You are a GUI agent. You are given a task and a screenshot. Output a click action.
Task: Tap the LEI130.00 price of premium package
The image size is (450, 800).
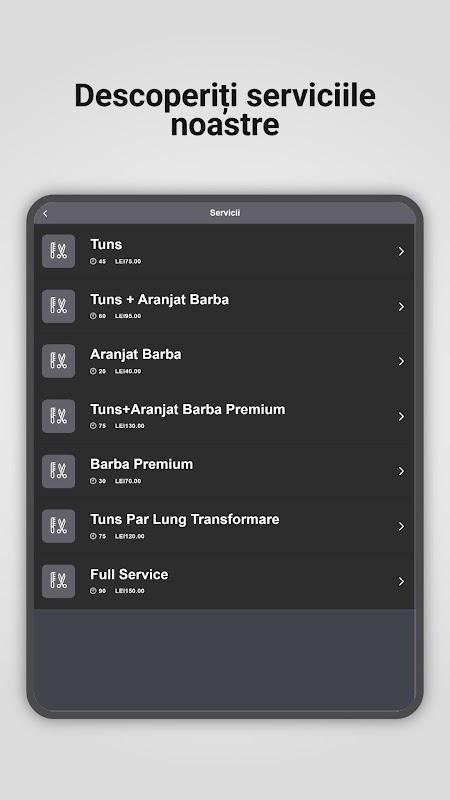point(130,426)
